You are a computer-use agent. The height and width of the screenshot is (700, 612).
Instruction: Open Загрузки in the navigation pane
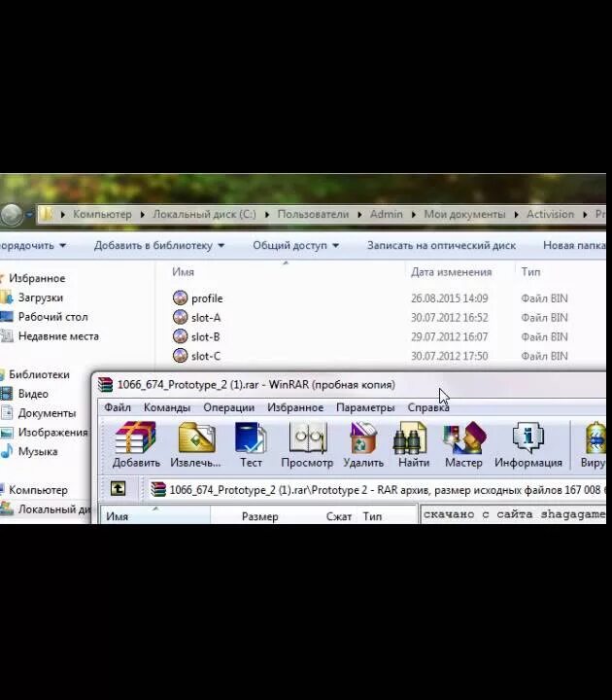pos(40,297)
